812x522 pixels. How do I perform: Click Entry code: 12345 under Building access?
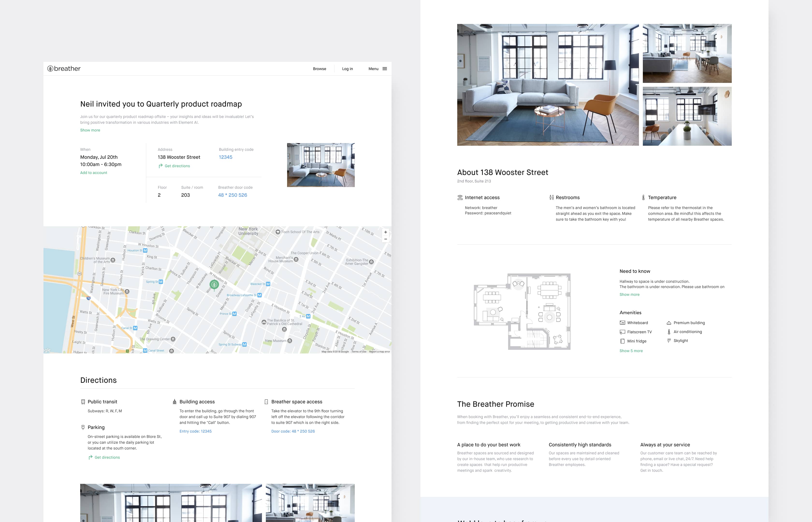click(x=196, y=432)
